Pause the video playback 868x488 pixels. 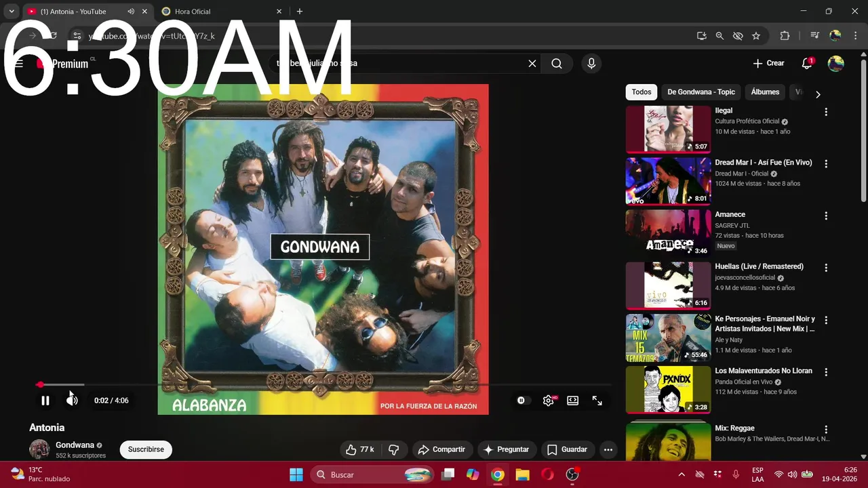pyautogui.click(x=45, y=401)
